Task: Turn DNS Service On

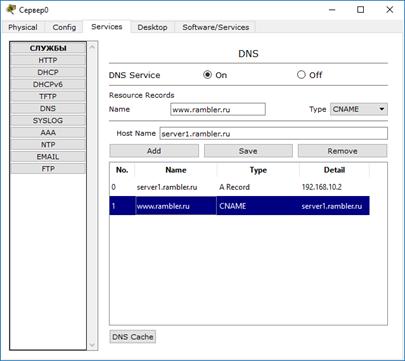Action: coord(207,75)
